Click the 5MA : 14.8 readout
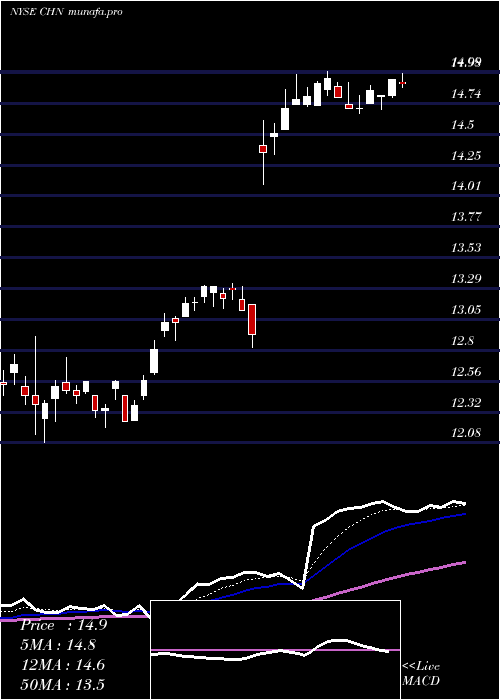 pos(58,645)
